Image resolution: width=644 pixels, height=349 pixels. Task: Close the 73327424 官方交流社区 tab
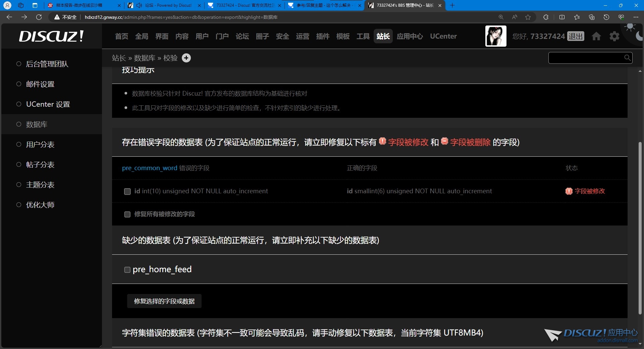coord(279,5)
